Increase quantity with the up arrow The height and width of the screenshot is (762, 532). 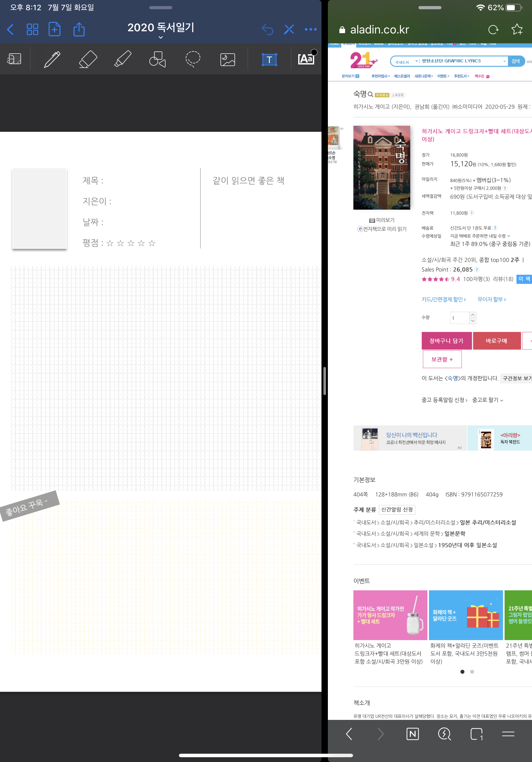tap(473, 315)
